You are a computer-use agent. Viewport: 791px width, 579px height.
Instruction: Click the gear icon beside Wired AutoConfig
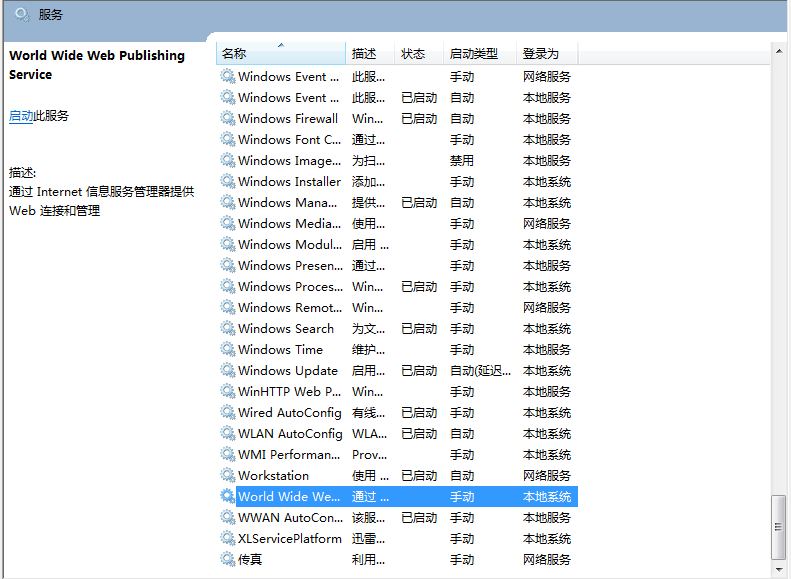tap(228, 413)
